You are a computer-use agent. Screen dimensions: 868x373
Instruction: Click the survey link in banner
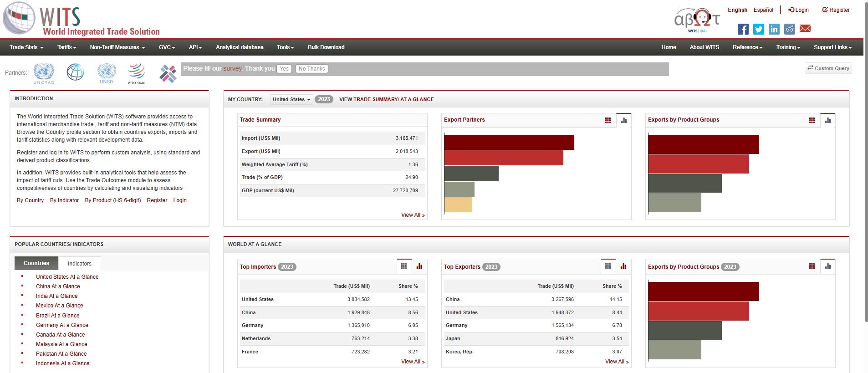pos(232,68)
